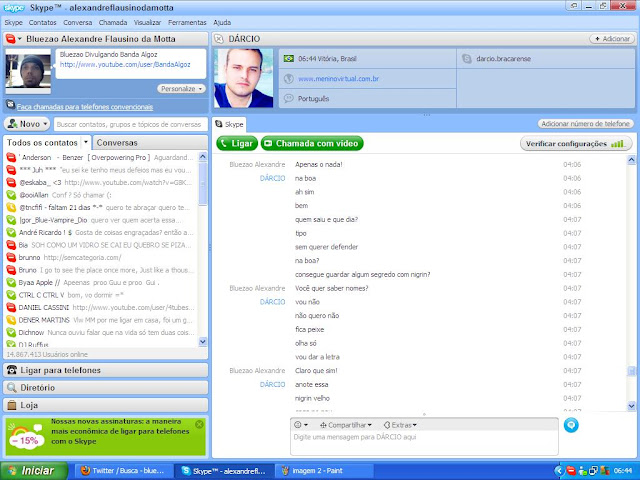Select the Skype conversation tab

pyautogui.click(x=229, y=124)
